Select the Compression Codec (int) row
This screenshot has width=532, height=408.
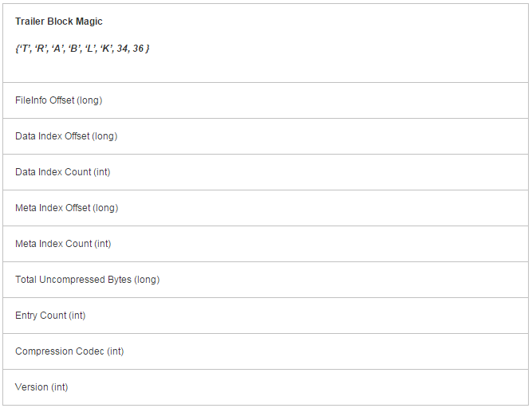(266, 351)
